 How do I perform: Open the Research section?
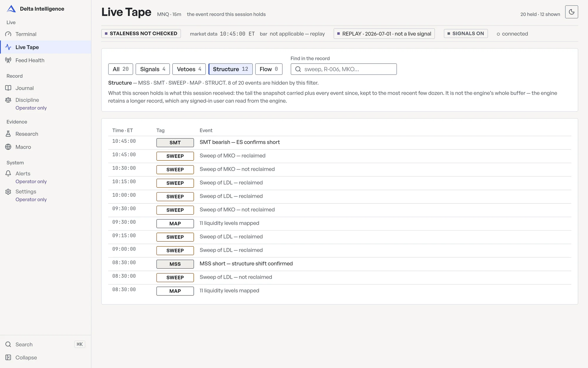tap(46, 134)
